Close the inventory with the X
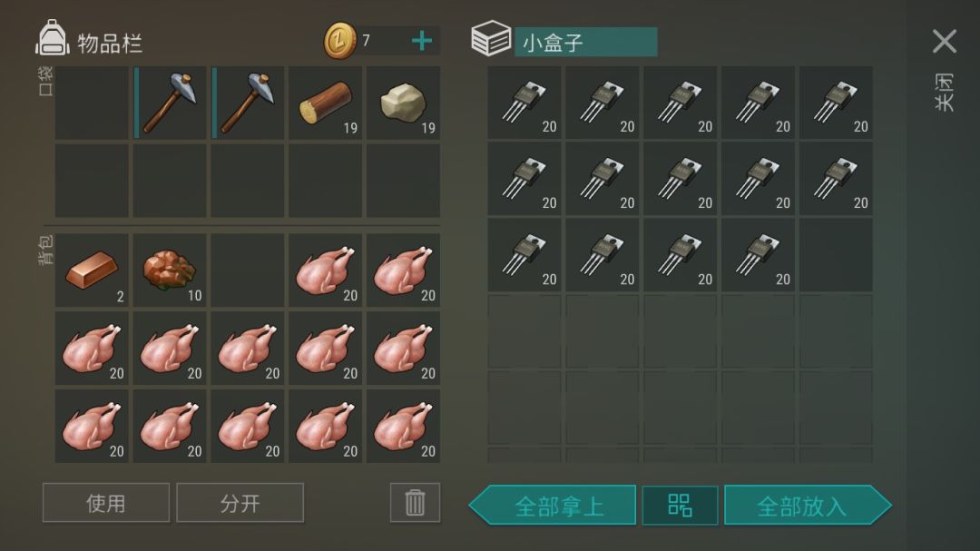The height and width of the screenshot is (551, 980). point(944,41)
